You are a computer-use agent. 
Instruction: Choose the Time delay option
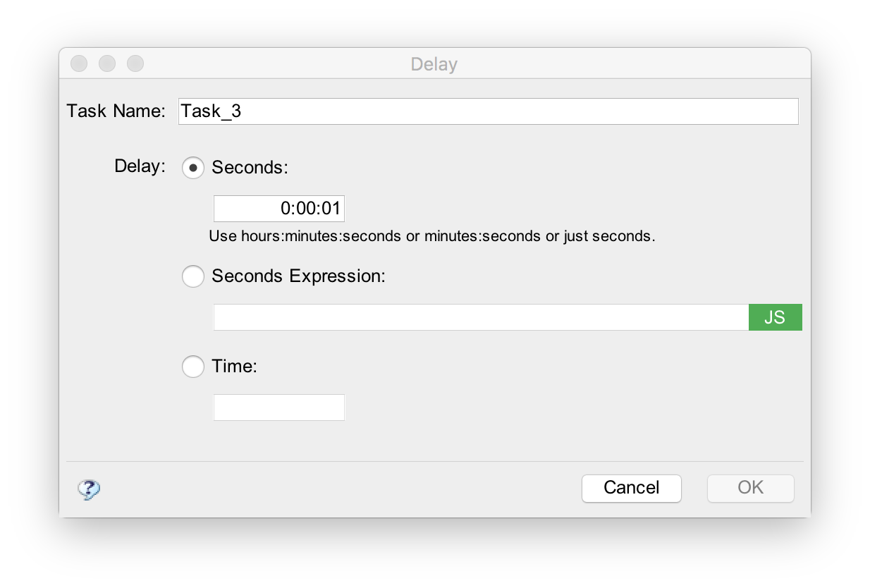coord(192,367)
